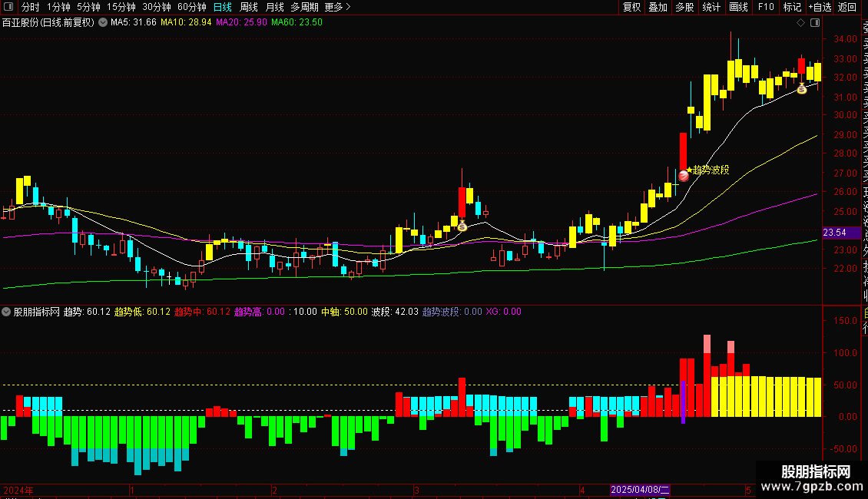868x499 pixels.
Task: Click the 23.54 price tag on axis
Action: pyautogui.click(x=841, y=233)
